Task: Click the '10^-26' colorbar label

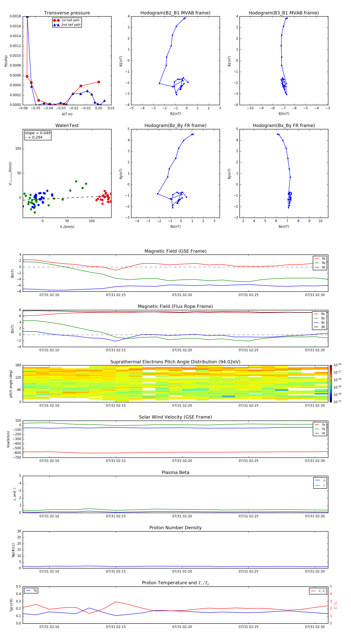Action: [x=337, y=365]
